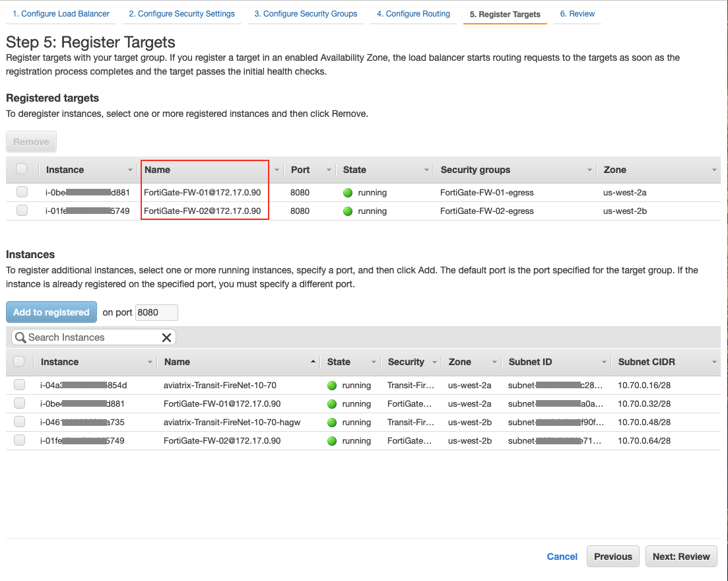Click the magnifier icon in Search Instances

coord(20,337)
